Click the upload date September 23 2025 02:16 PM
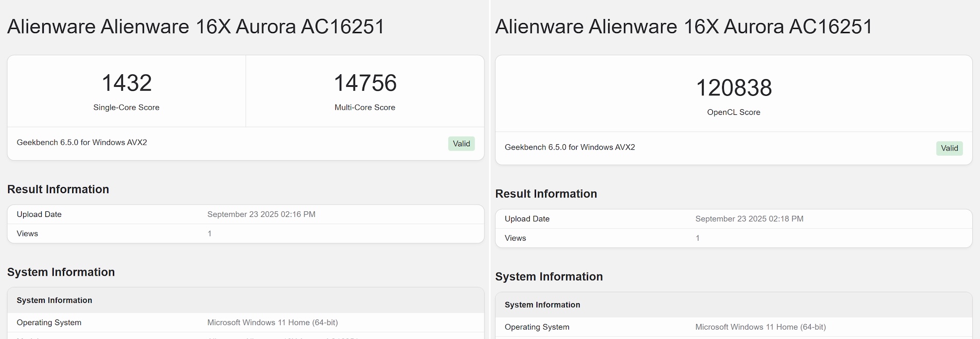This screenshot has height=339, width=980. point(261,214)
